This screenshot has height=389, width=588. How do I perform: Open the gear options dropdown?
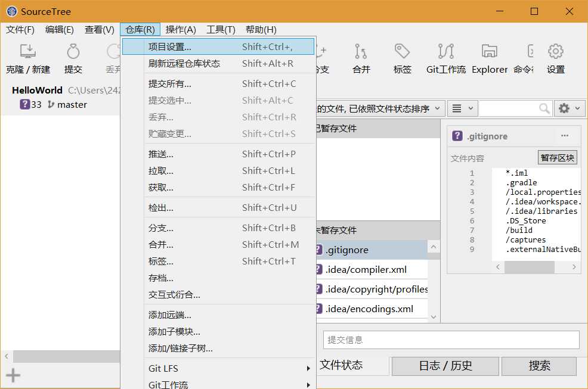click(x=569, y=108)
